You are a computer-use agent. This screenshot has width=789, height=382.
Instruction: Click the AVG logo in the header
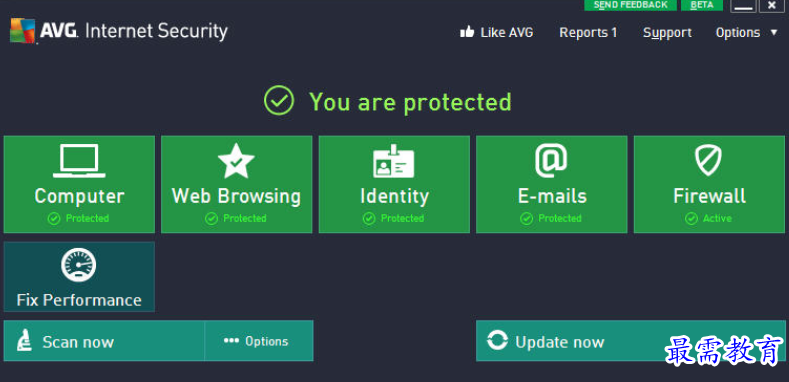pyautogui.click(x=23, y=31)
